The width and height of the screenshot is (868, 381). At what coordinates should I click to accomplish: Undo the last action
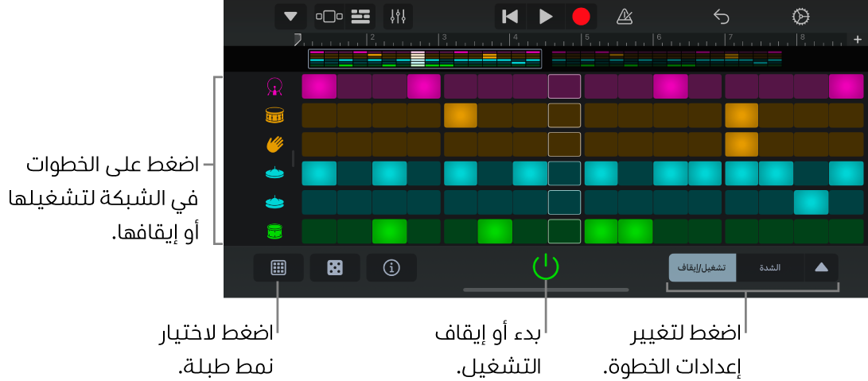pyautogui.click(x=722, y=17)
